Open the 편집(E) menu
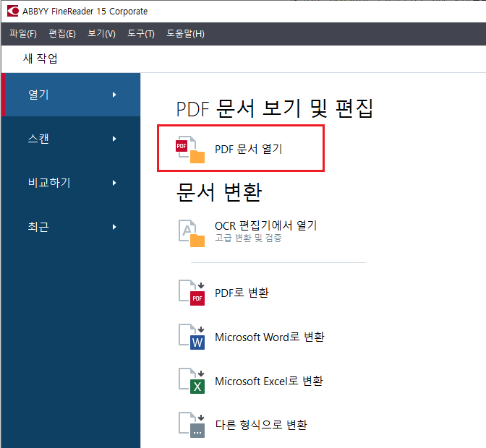 click(x=62, y=33)
